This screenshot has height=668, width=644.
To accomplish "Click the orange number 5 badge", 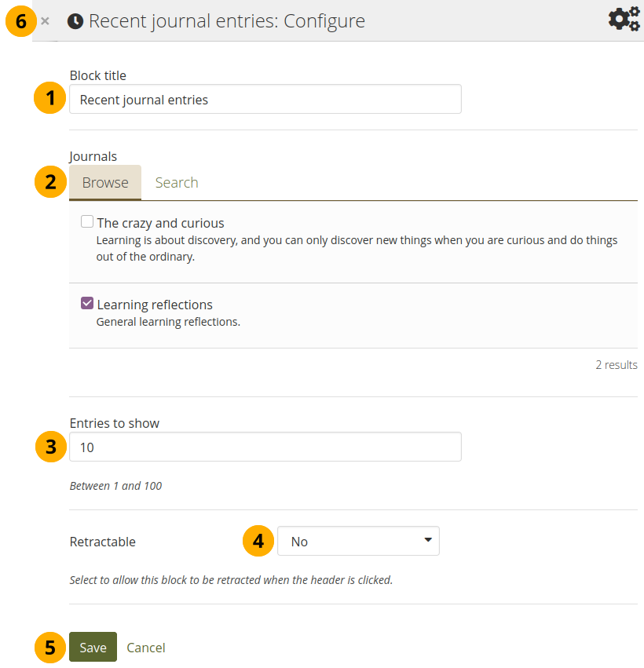I will click(51, 648).
